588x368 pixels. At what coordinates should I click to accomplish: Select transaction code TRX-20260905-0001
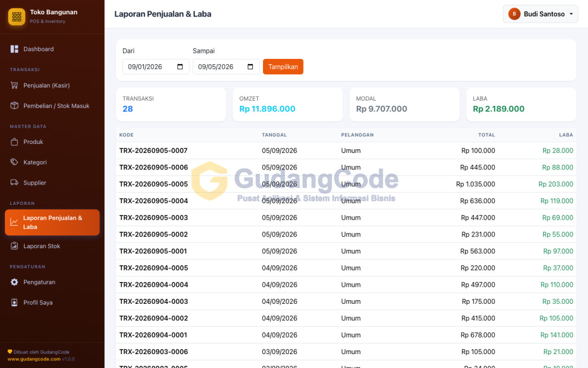[153, 251]
